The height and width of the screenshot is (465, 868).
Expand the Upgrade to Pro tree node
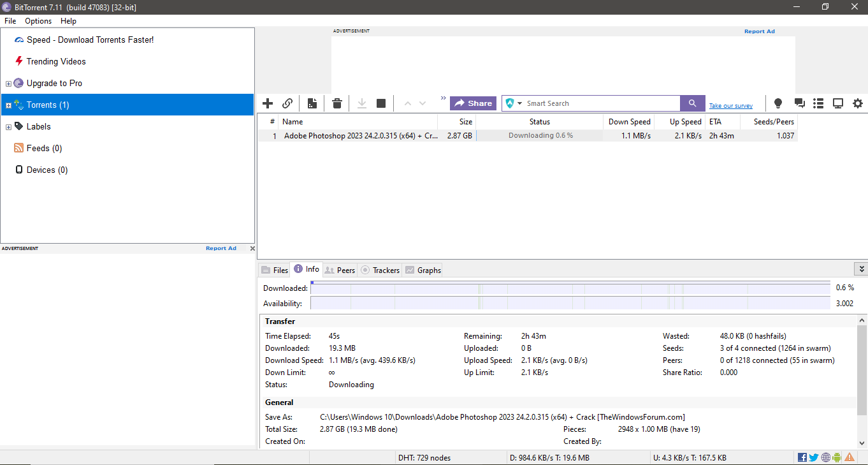(x=8, y=84)
